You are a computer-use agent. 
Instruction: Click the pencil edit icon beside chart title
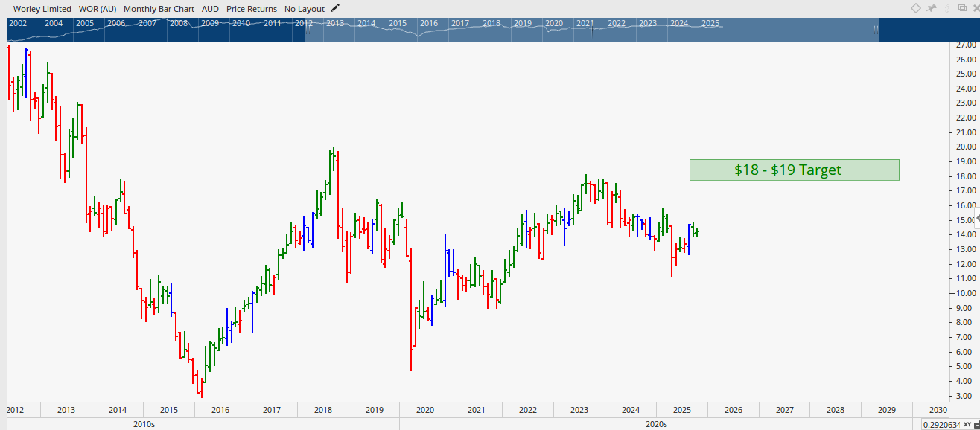pyautogui.click(x=335, y=8)
